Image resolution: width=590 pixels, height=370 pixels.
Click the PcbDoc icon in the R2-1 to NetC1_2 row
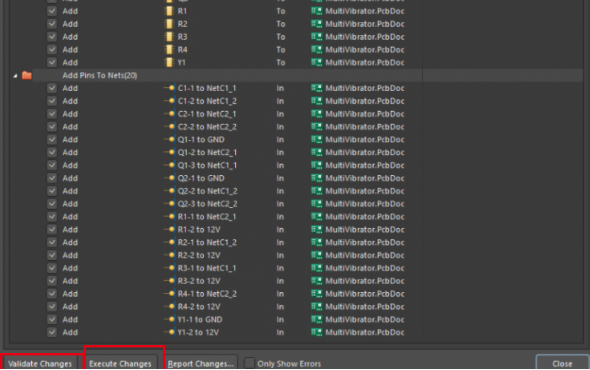pos(316,242)
